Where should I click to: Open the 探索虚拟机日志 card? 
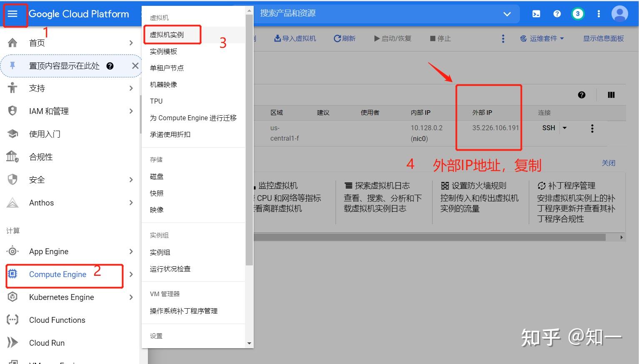coord(383,197)
